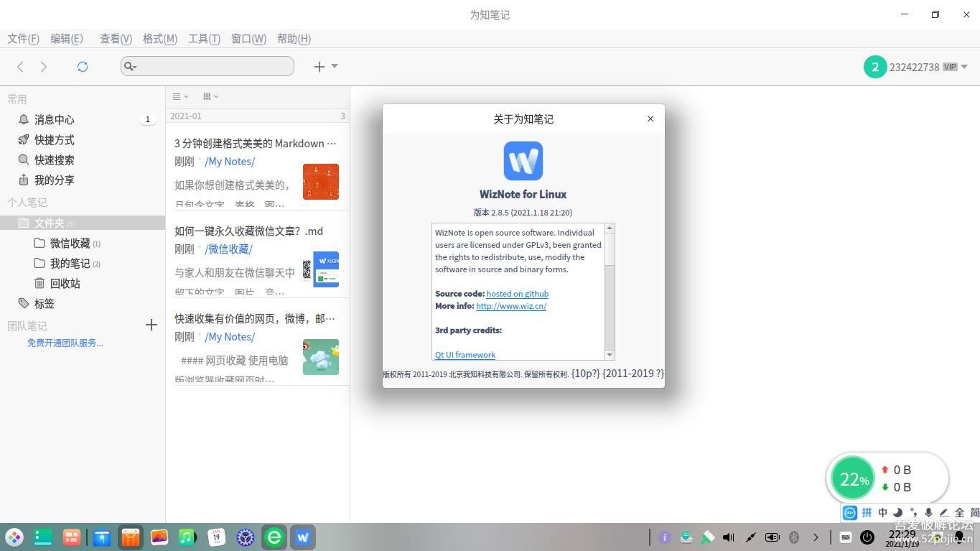Image resolution: width=980 pixels, height=551 pixels.
Task: Click thumbnail of 微信文章 note
Action: pos(321,269)
